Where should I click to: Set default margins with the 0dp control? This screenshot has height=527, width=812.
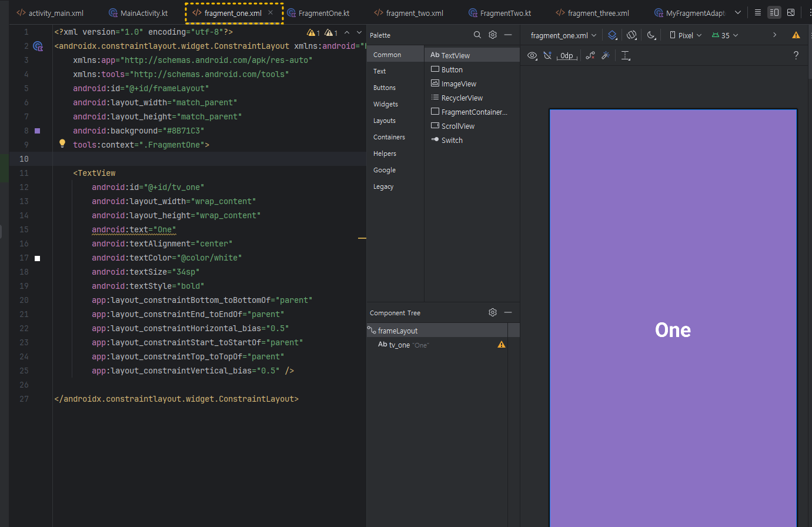coord(567,55)
